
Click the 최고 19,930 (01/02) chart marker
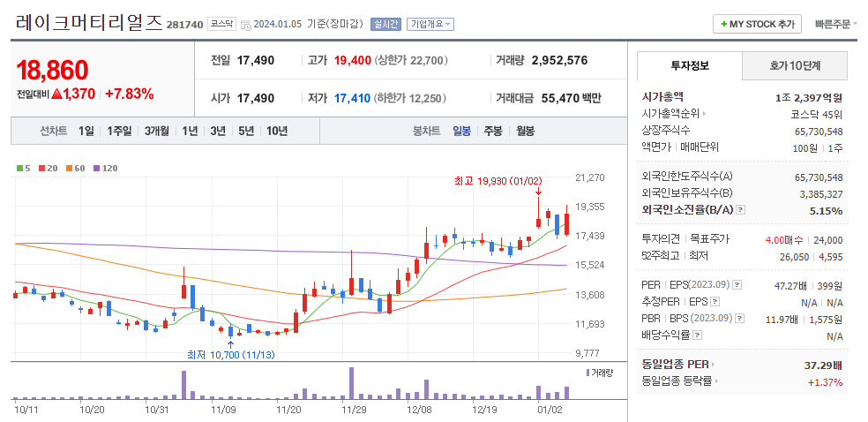coord(498,180)
